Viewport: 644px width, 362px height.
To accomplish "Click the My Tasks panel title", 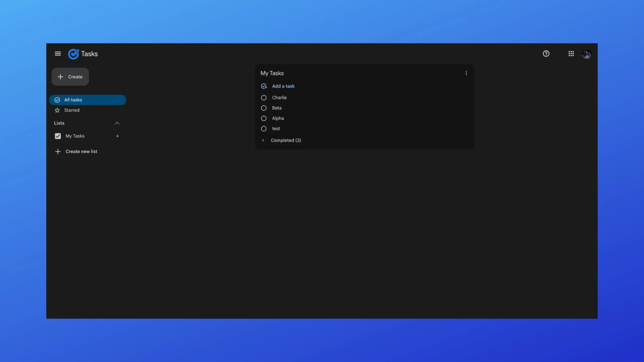I will click(272, 73).
